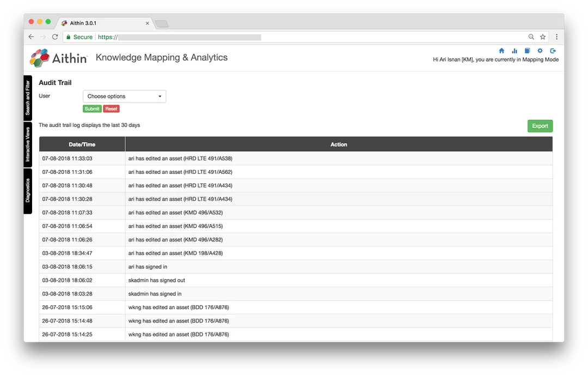Open the Diagnostics side tab
This screenshot has height=376, width=588.
(28, 191)
